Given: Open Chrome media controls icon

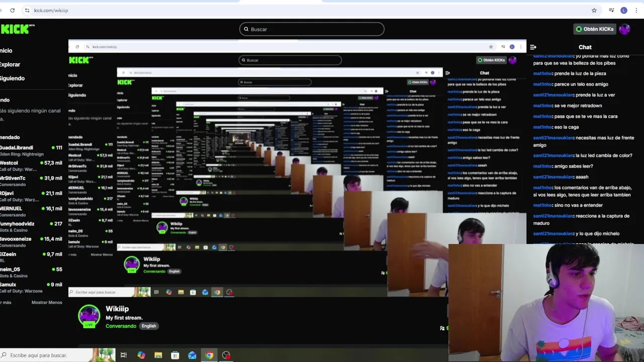Looking at the screenshot, I should click(611, 10).
